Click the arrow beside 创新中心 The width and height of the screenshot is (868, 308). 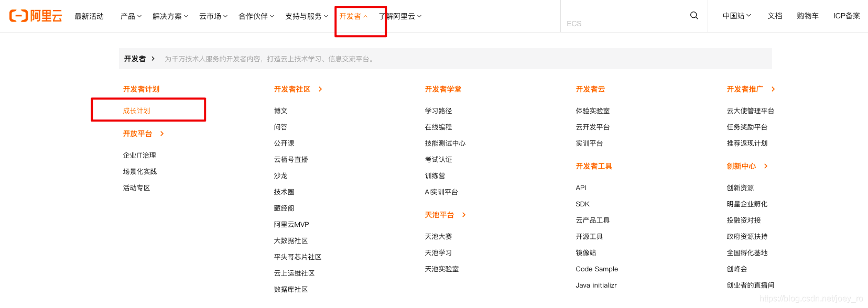[x=766, y=166]
